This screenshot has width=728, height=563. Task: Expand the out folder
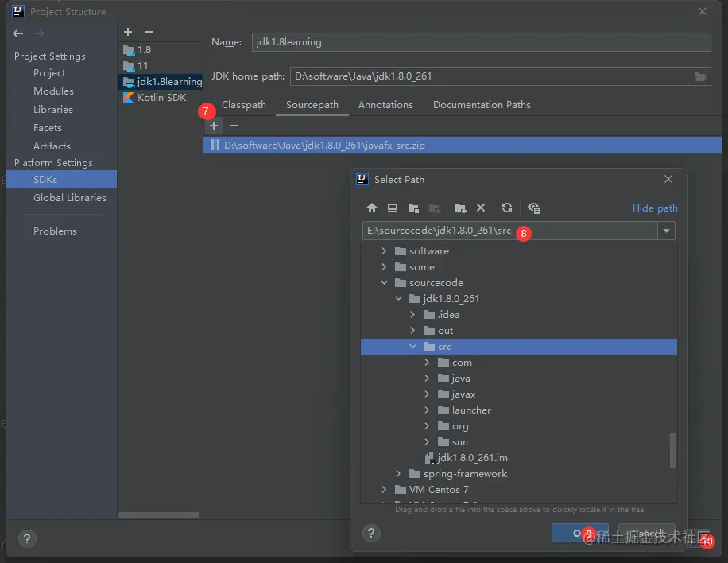412,330
